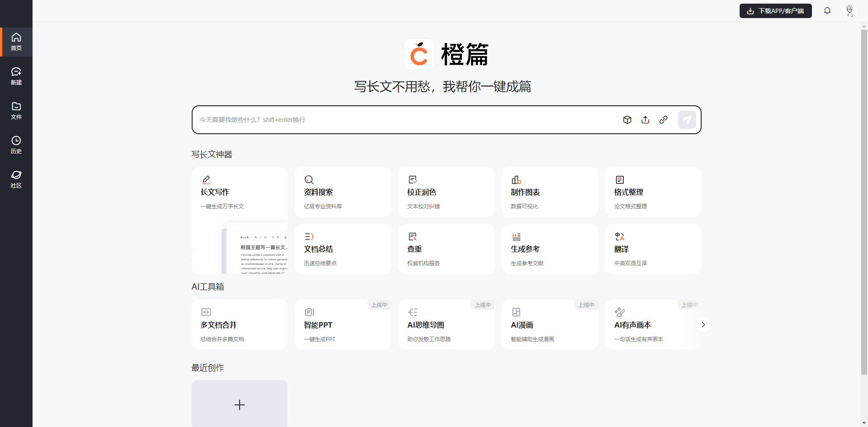The width and height of the screenshot is (868, 427).
Task: Click the 一句话生成有声画本 text
Action: [639, 339]
